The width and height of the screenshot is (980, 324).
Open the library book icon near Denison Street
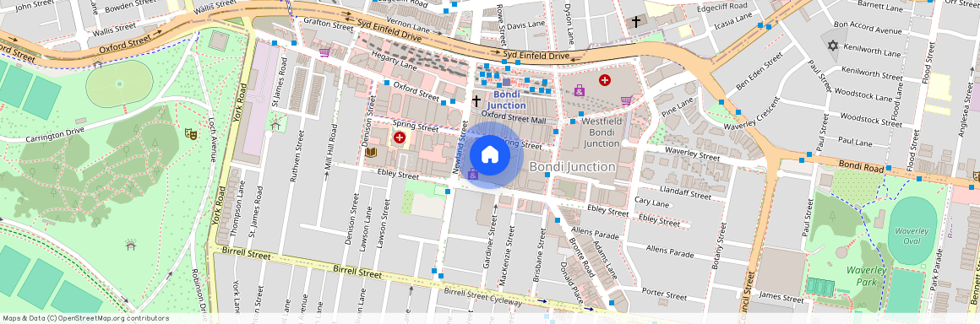click(371, 153)
